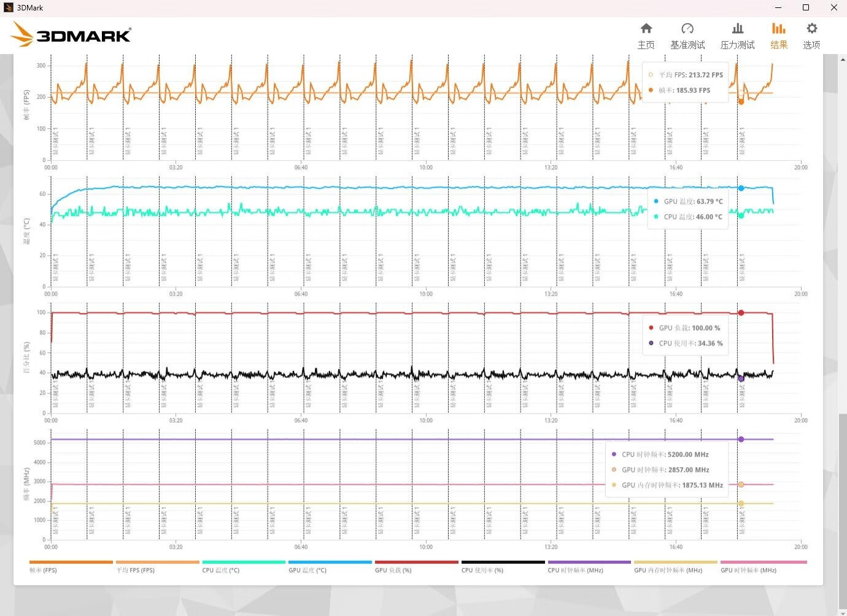The width and height of the screenshot is (847, 616).
Task: Click the blue GPU temperature data point marker
Action: pos(741,188)
